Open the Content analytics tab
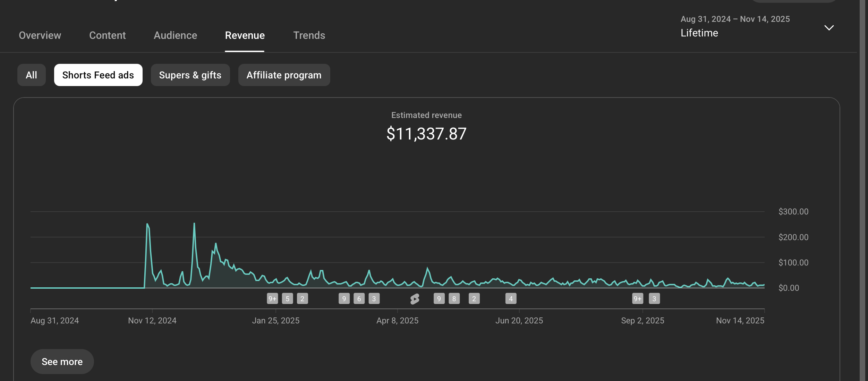Screen dimensions: 868x381 pyautogui.click(x=108, y=35)
